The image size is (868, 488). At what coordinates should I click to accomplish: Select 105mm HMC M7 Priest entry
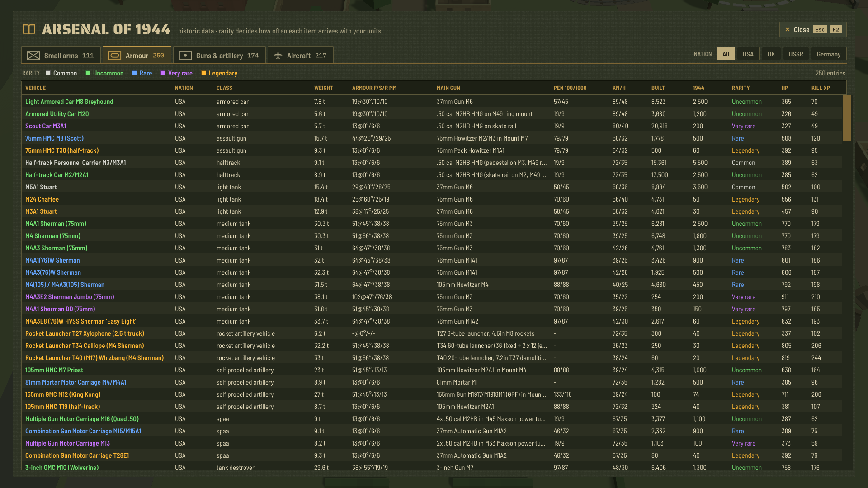432,370
